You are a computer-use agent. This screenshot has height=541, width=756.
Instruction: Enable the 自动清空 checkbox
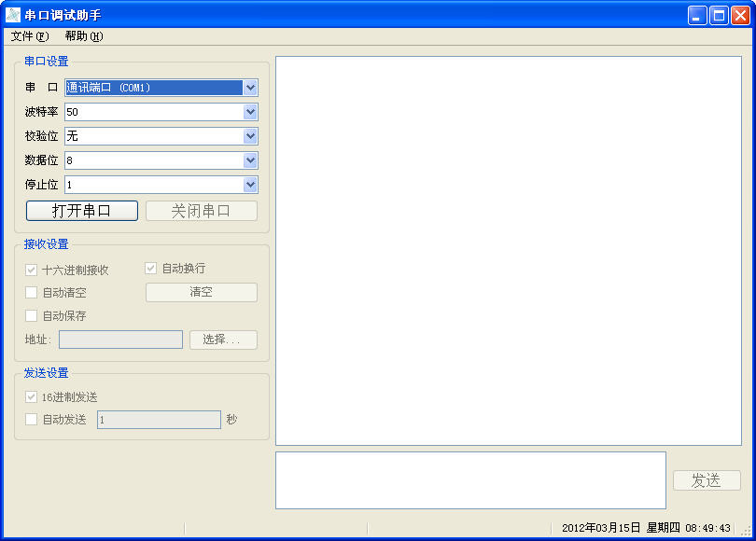[32, 292]
